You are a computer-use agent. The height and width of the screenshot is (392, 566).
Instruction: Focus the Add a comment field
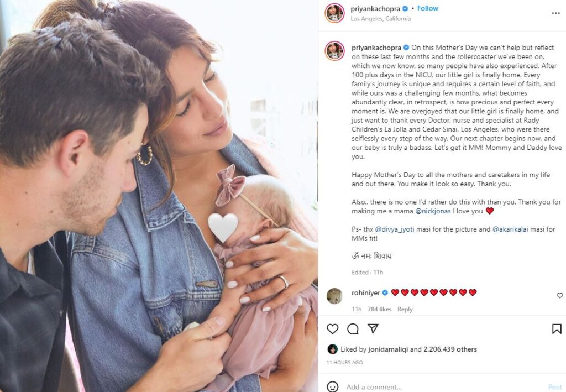tap(444, 387)
